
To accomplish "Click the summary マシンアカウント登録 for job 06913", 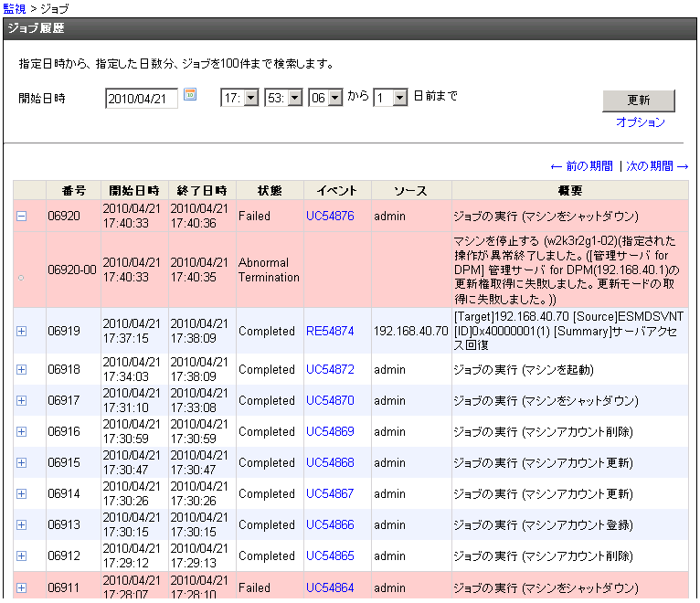I will pyautogui.click(x=544, y=525).
